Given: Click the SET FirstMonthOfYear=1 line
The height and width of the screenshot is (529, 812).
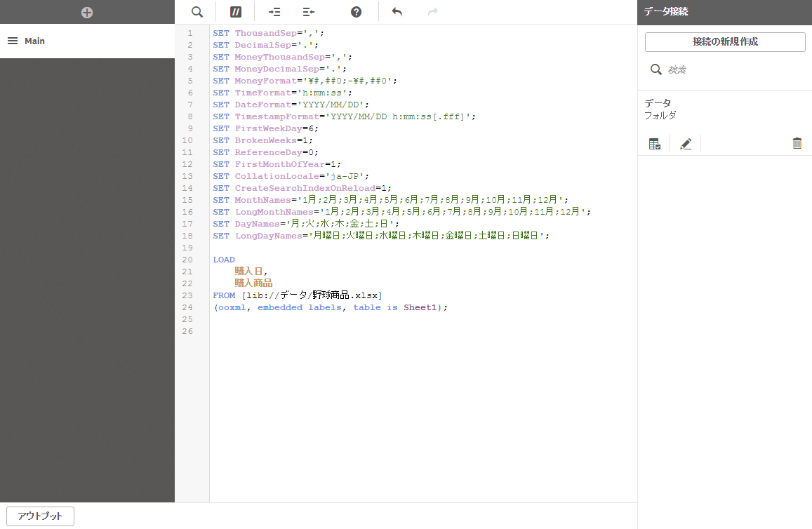Looking at the screenshot, I should point(277,164).
